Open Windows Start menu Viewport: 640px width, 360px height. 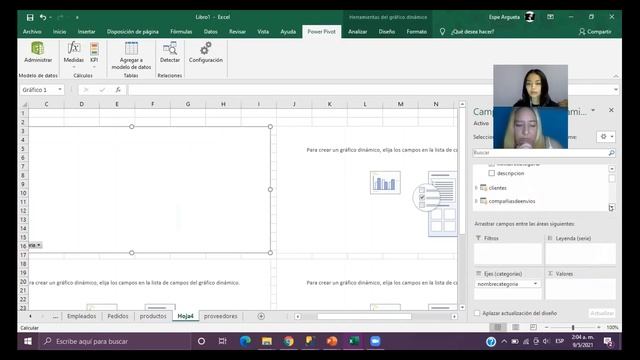point(28,341)
